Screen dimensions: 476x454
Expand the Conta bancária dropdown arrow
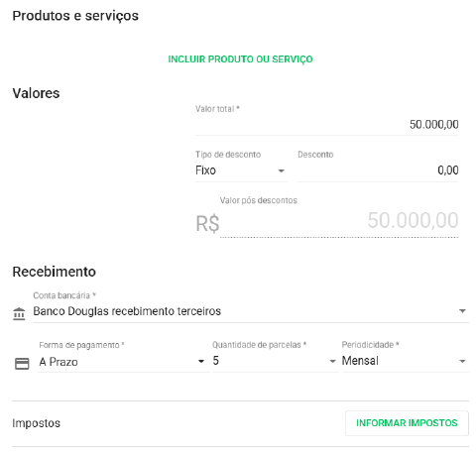[x=462, y=311]
